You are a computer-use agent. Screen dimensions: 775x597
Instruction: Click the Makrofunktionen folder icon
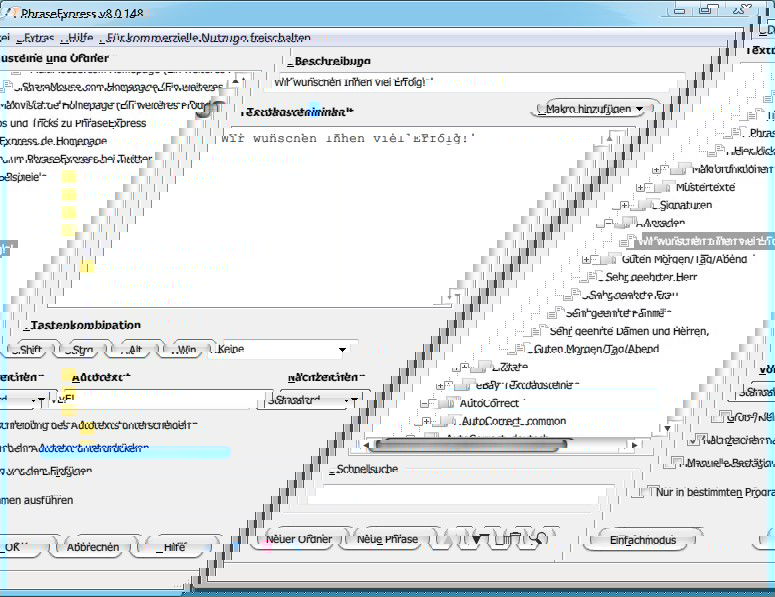[680, 170]
